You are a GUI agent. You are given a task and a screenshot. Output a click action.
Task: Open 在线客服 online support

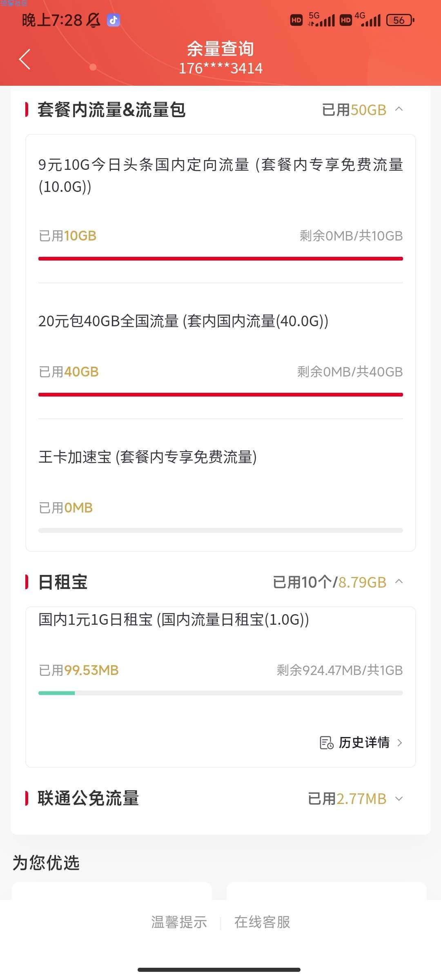point(262,922)
